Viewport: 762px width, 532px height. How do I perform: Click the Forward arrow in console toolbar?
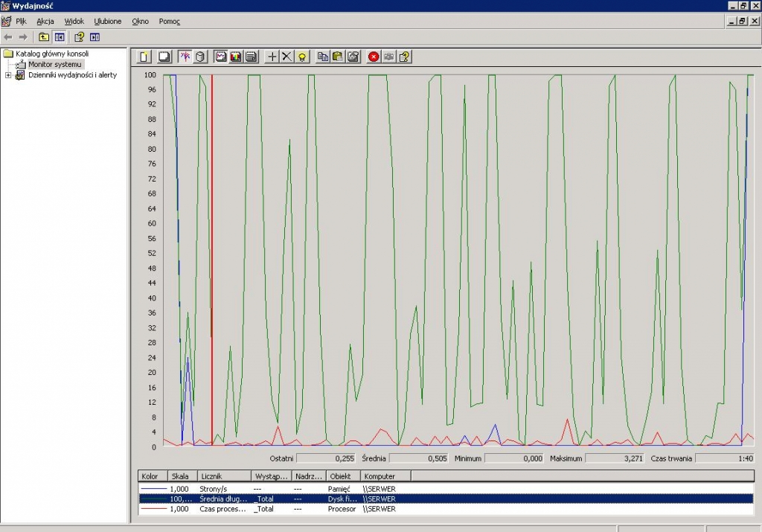[x=23, y=37]
